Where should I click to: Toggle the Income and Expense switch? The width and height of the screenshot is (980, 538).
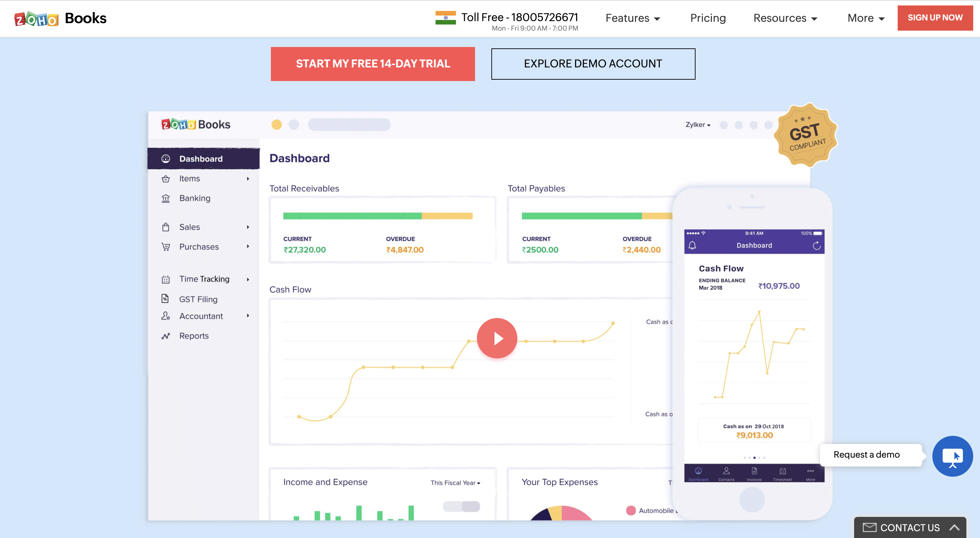461,506
